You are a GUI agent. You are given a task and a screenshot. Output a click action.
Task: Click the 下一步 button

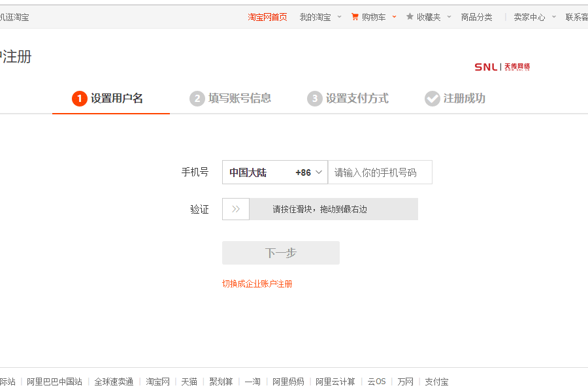(x=281, y=253)
